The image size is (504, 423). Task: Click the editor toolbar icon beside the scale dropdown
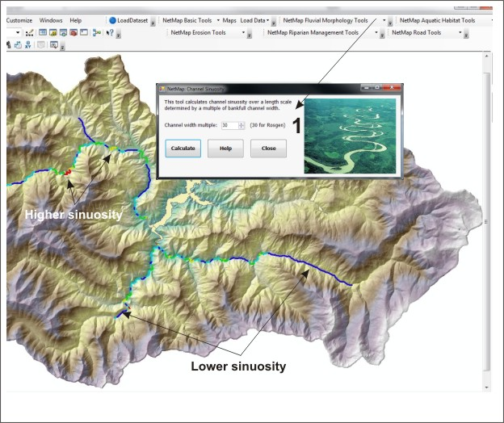coord(30,33)
